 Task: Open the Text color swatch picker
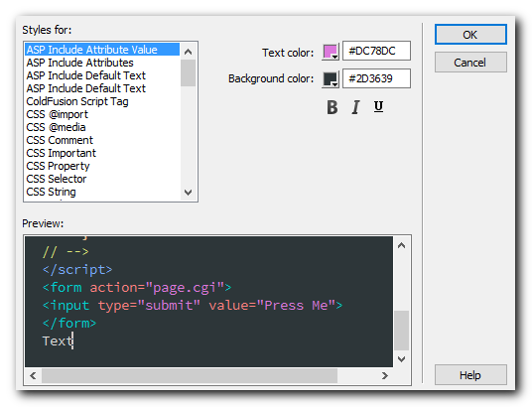(x=331, y=52)
